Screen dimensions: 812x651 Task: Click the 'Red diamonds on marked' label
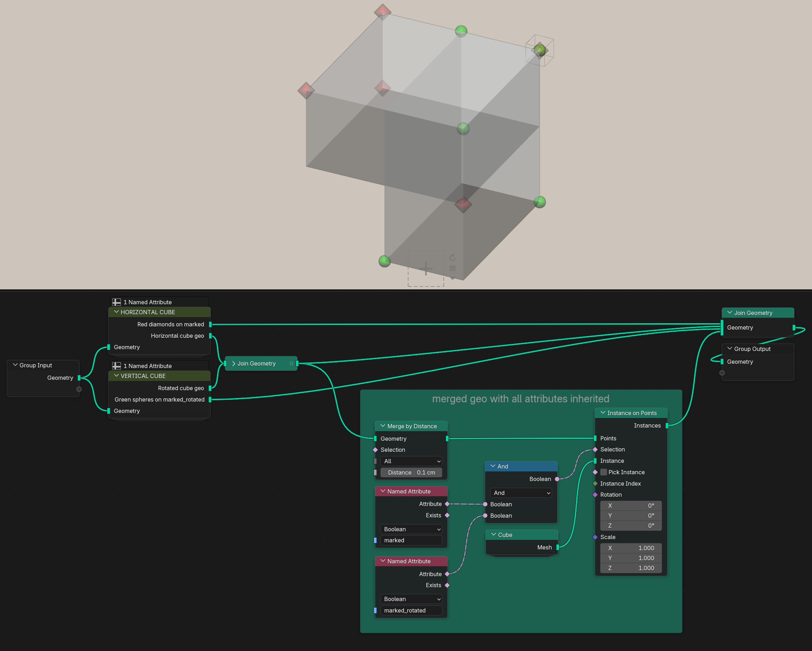click(x=171, y=324)
